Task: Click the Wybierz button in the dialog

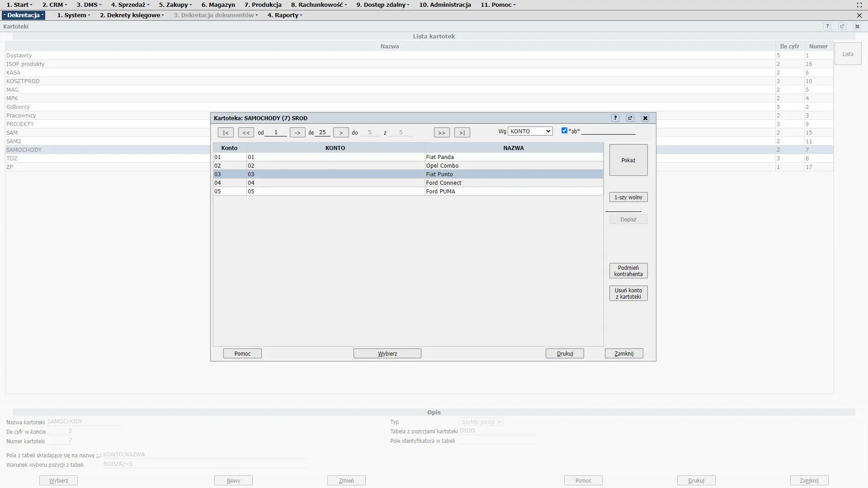Action: point(387,353)
